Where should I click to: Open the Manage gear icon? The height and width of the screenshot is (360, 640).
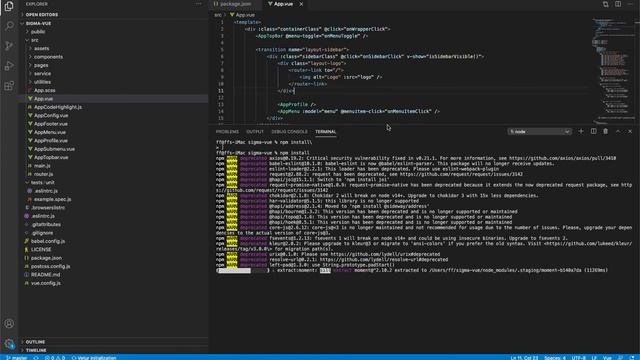pyautogui.click(x=9, y=344)
